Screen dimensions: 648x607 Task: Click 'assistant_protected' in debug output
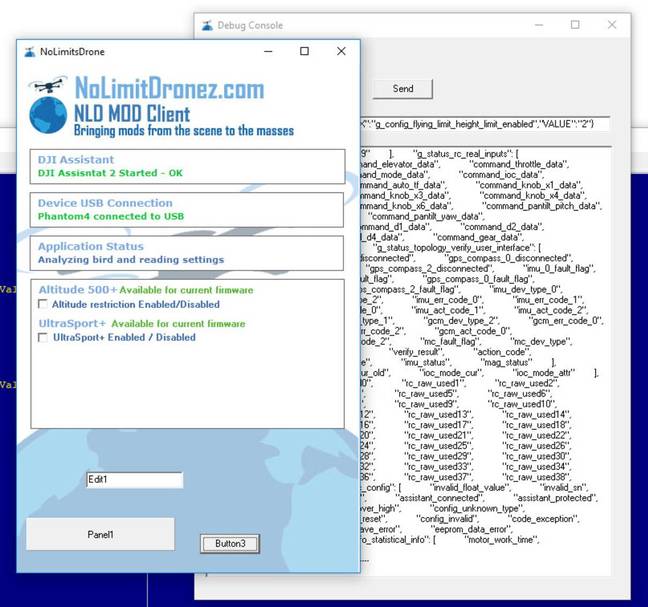click(x=556, y=498)
